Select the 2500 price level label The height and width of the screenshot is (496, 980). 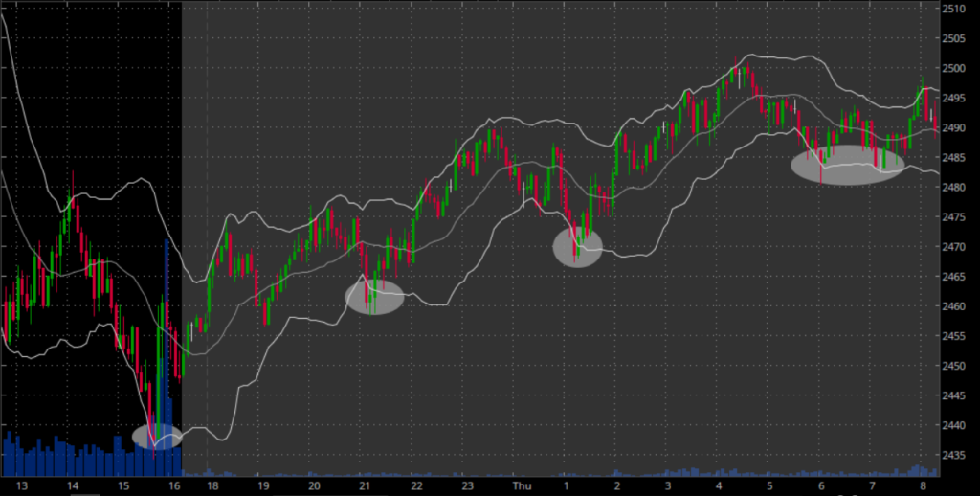[954, 68]
